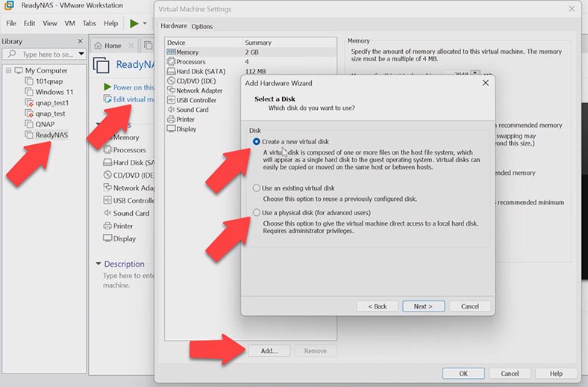Click the Back button in wizard
The image size is (588, 387).
coord(378,306)
